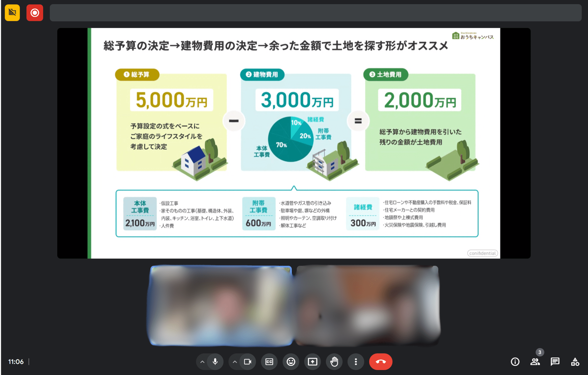
Task: Raise your hand
Action: click(334, 361)
